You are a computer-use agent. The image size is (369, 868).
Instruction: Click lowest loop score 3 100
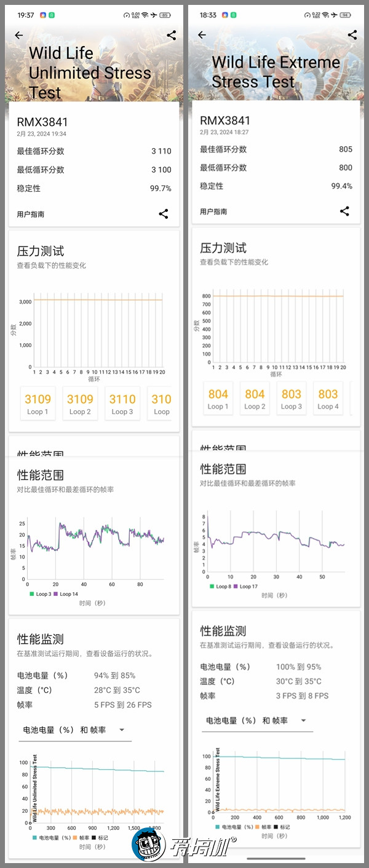(x=161, y=170)
